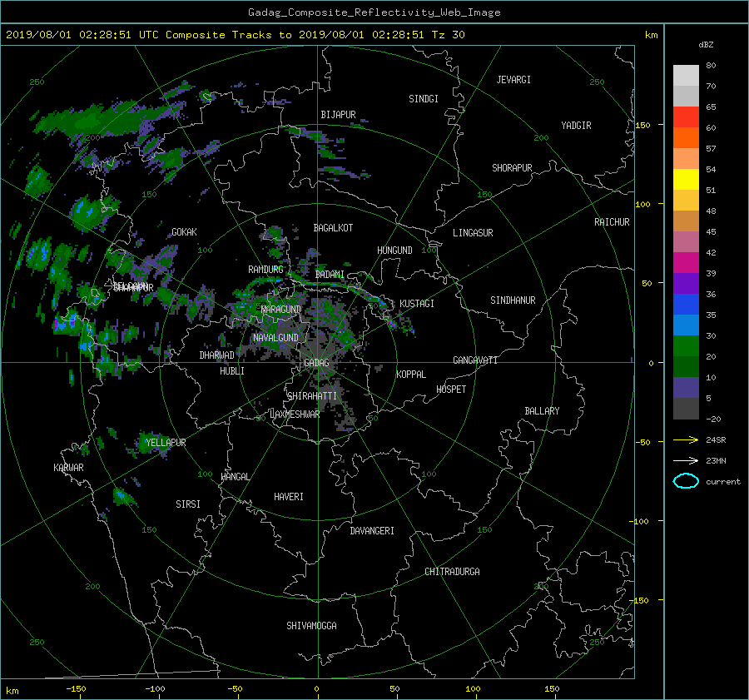Click the HOSPET town label
Viewport: 749px width, 700px height.
(451, 390)
